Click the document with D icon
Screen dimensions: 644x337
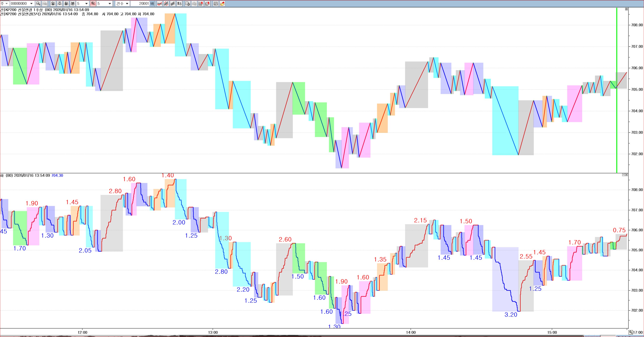(187, 4)
